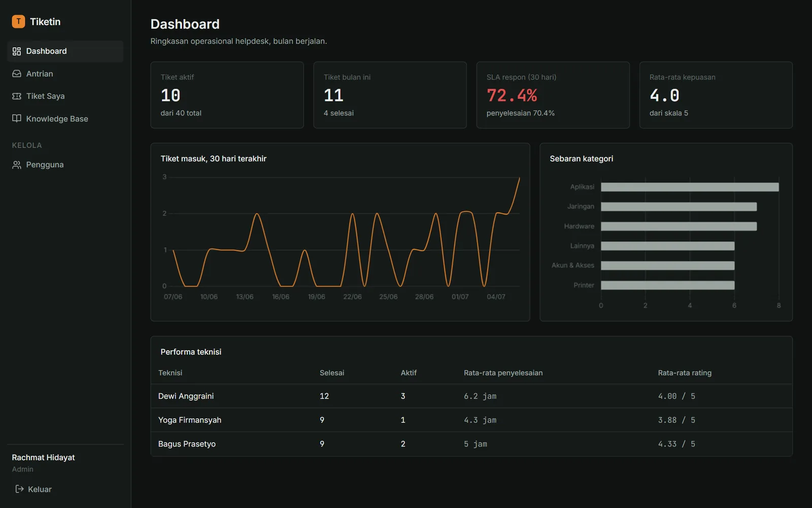812x508 pixels.
Task: Select the Tiket bulan ini card
Action: click(x=390, y=95)
